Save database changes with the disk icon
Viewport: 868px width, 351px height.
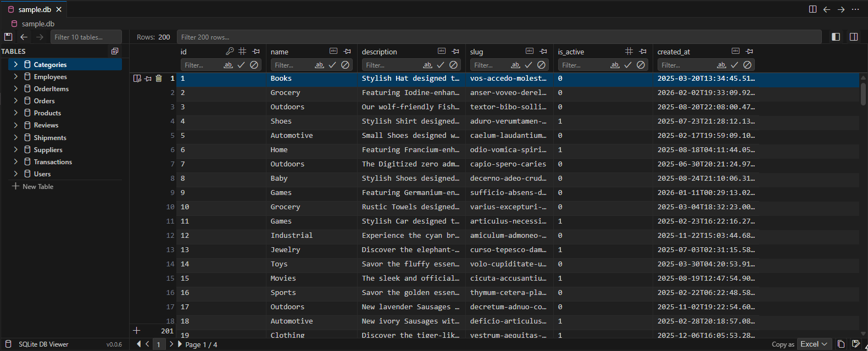pos(8,37)
